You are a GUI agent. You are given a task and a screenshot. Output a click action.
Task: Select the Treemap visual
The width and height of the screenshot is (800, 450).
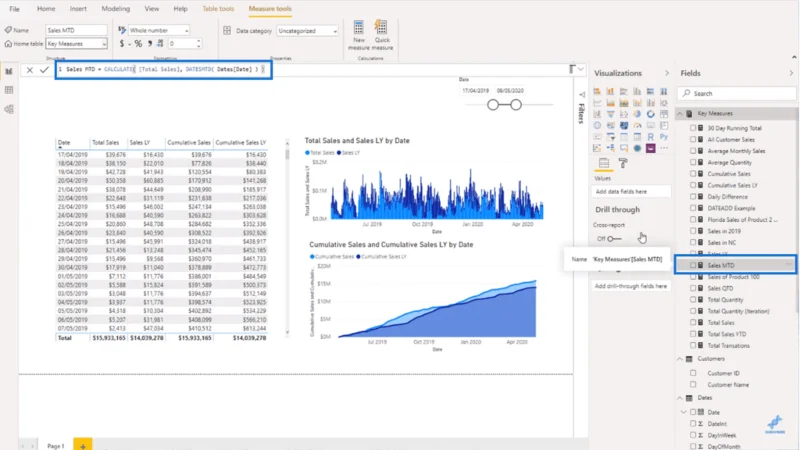click(x=664, y=114)
